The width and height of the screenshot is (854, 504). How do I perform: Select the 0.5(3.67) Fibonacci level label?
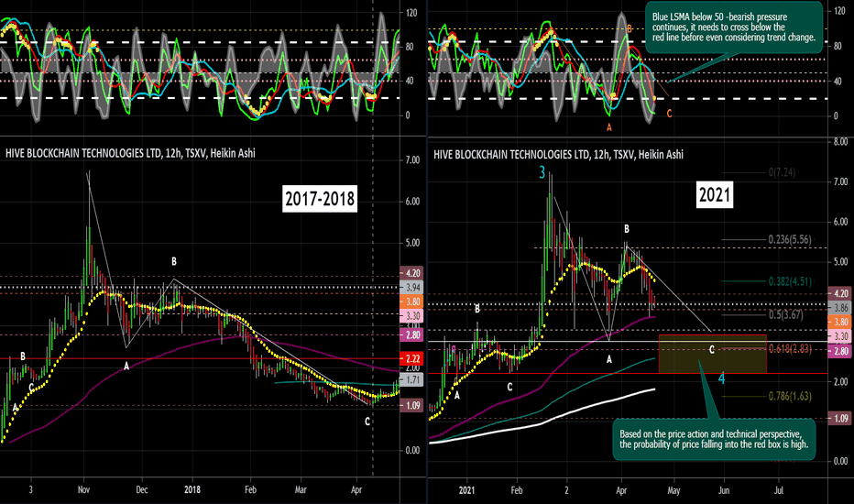coord(785,314)
